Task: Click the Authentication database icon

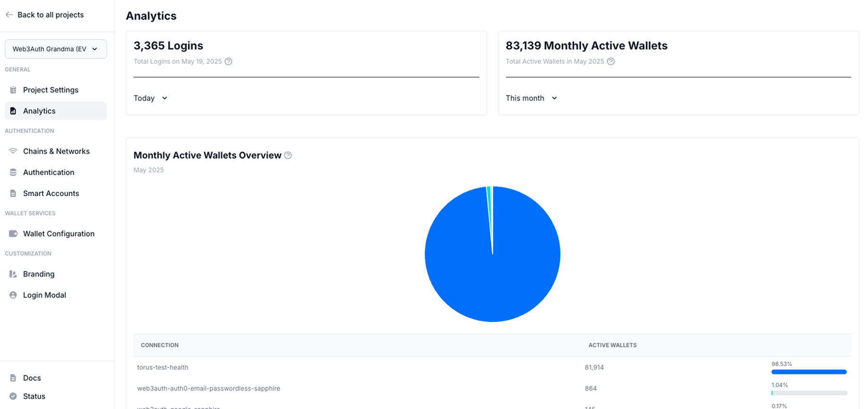Action: 13,173
